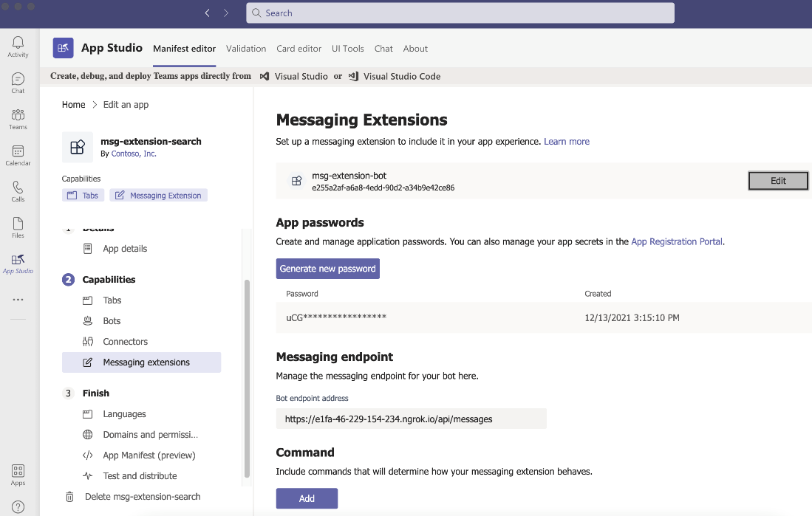Switch to the Manifest editor tab
The image size is (812, 516).
click(x=185, y=49)
